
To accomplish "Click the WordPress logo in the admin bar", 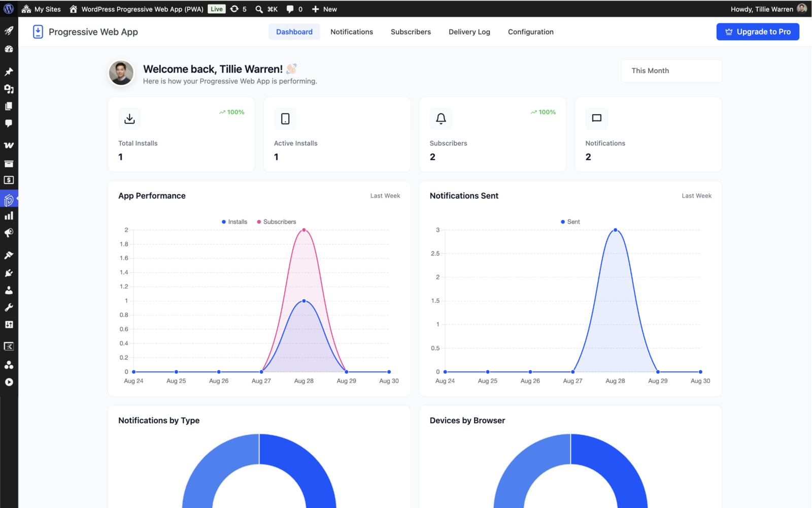I will (9, 9).
